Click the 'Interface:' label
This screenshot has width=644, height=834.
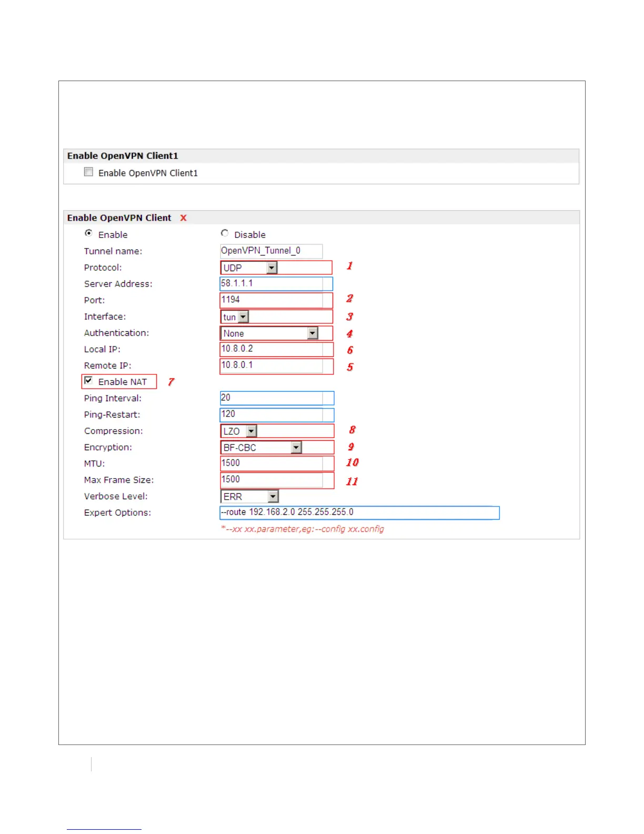tap(105, 317)
